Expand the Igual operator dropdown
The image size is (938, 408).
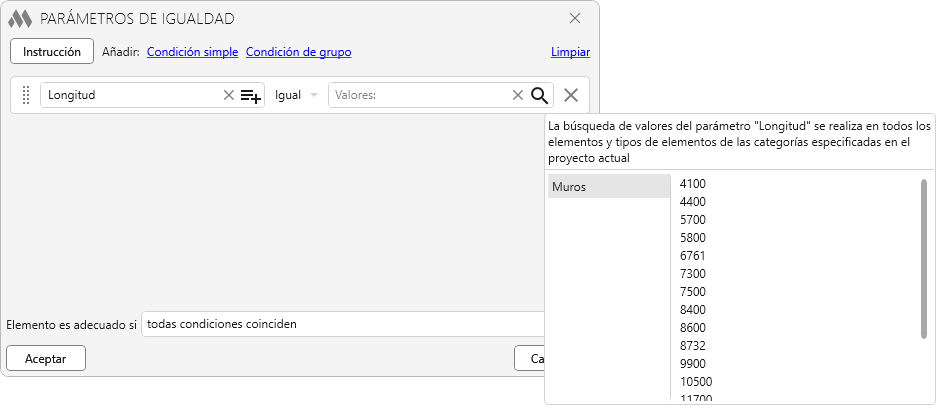296,95
